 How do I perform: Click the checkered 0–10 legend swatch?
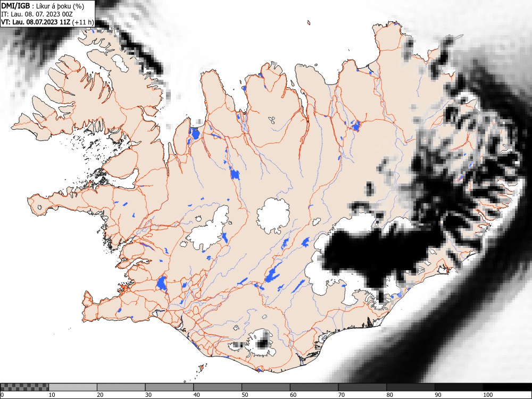pos(24,387)
